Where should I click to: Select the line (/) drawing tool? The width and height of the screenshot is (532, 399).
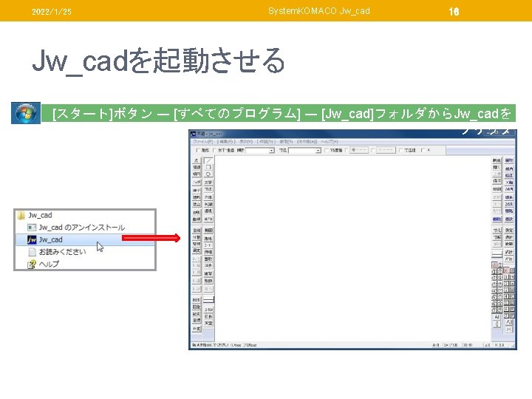208,161
